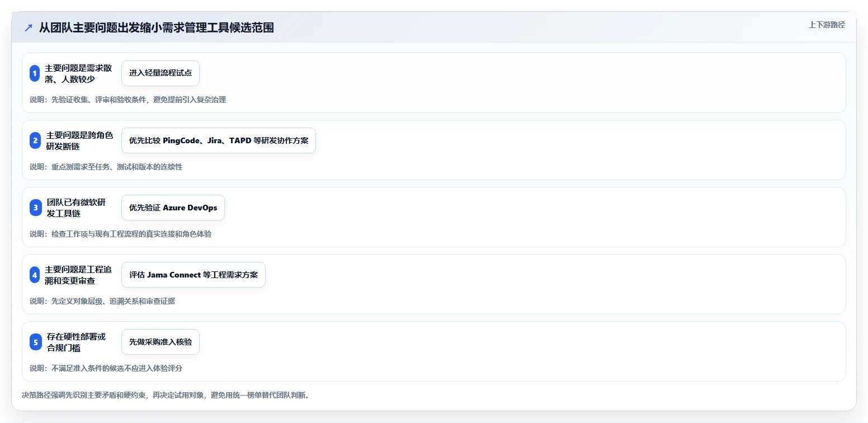868x423 pixels.
Task: Click the step 1 number badge
Action: tap(35, 73)
